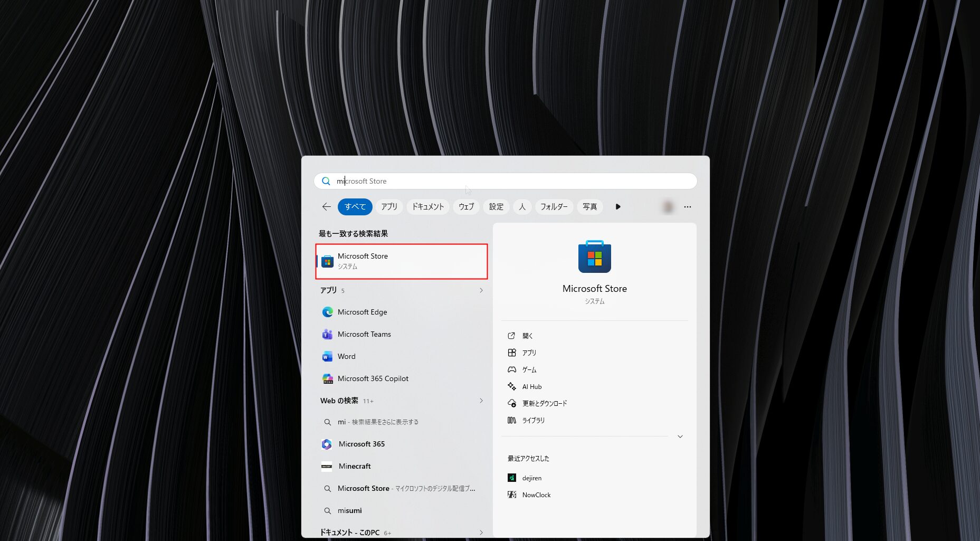Viewport: 980px width, 541px height.
Task: Select the 設定 filter tab
Action: click(x=496, y=207)
